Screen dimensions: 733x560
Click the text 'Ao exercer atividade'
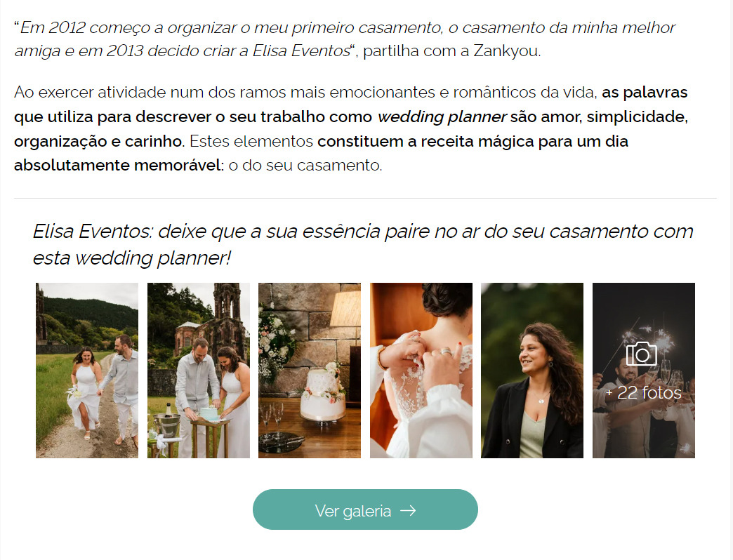(90, 92)
